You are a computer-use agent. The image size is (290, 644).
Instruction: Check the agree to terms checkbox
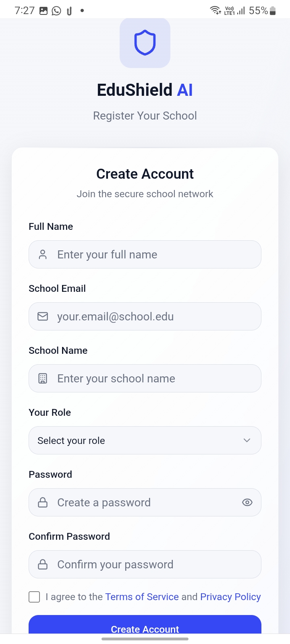[x=34, y=597]
